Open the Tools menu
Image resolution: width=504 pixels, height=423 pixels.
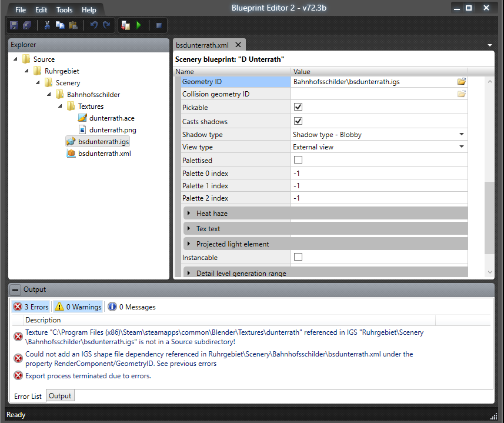pyautogui.click(x=64, y=10)
